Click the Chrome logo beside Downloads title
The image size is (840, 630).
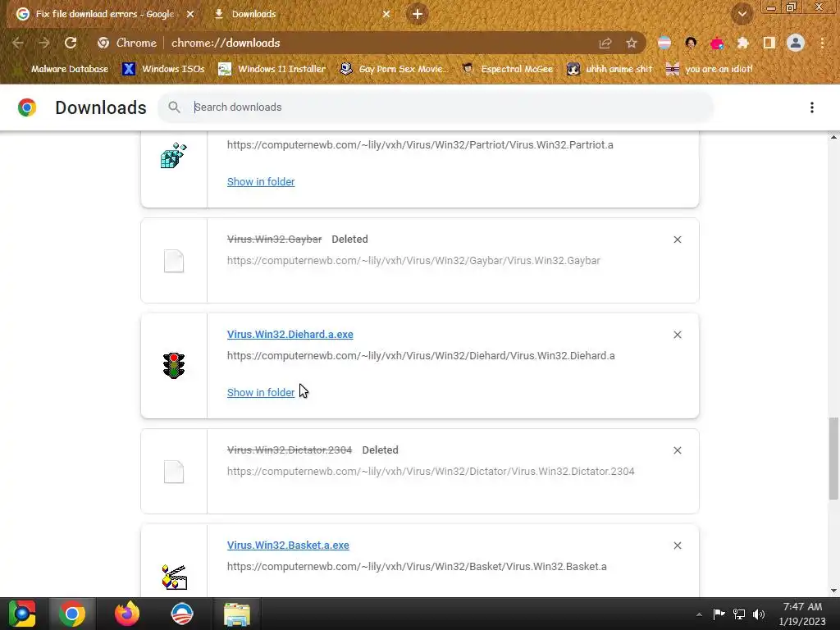pos(27,107)
